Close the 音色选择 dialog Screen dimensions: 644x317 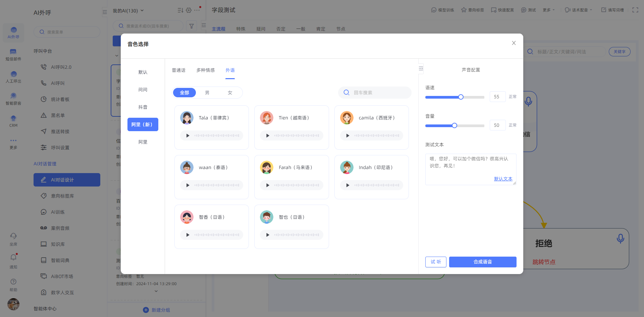tap(514, 43)
